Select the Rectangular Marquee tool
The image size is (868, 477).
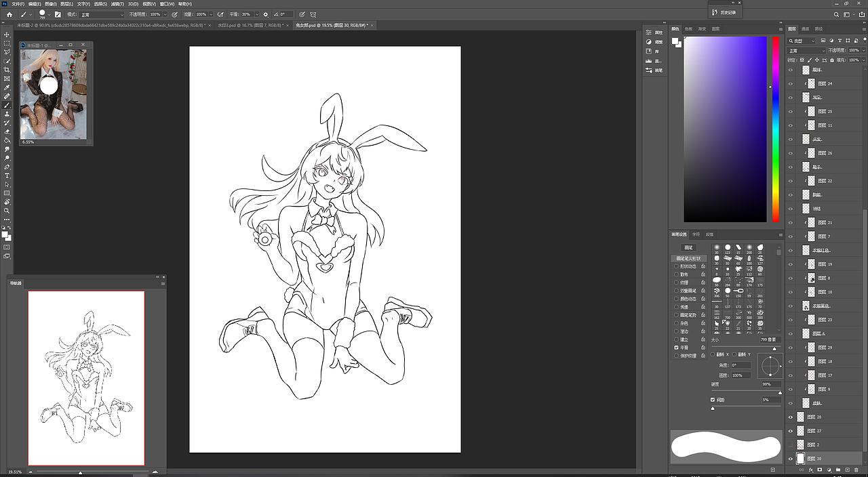point(7,43)
